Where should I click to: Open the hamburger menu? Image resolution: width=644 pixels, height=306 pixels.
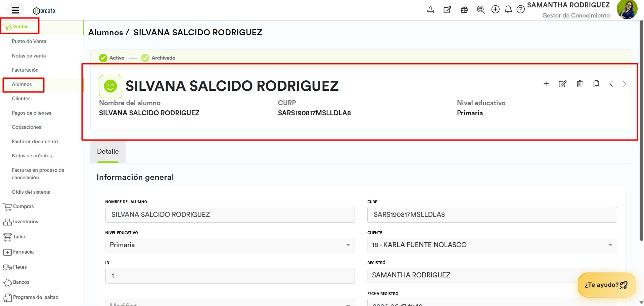15,10
